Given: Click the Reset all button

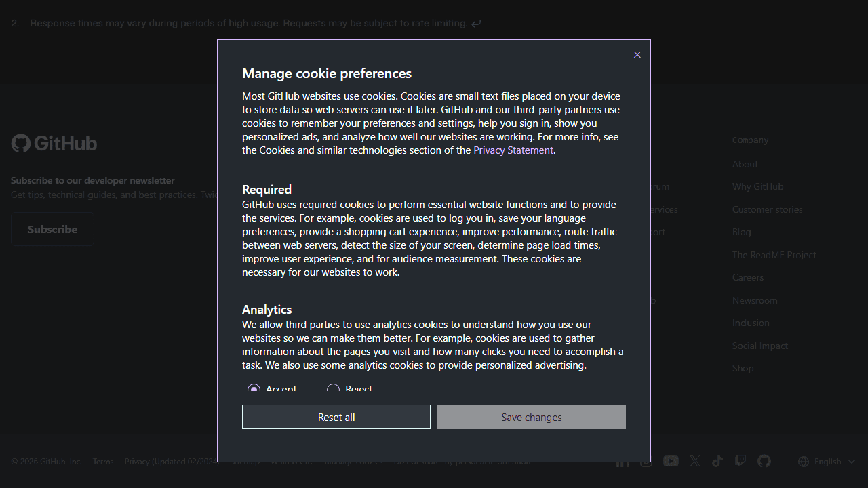Looking at the screenshot, I should pyautogui.click(x=336, y=417).
